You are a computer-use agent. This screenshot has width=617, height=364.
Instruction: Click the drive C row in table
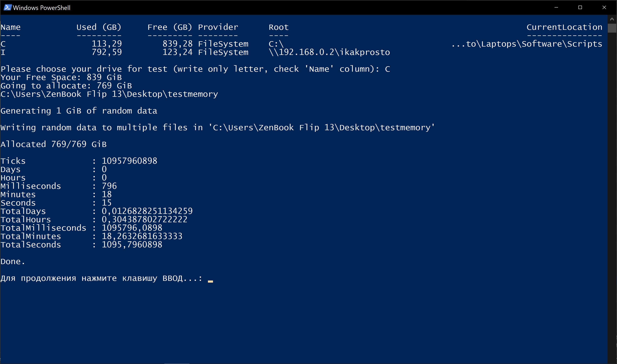point(301,44)
